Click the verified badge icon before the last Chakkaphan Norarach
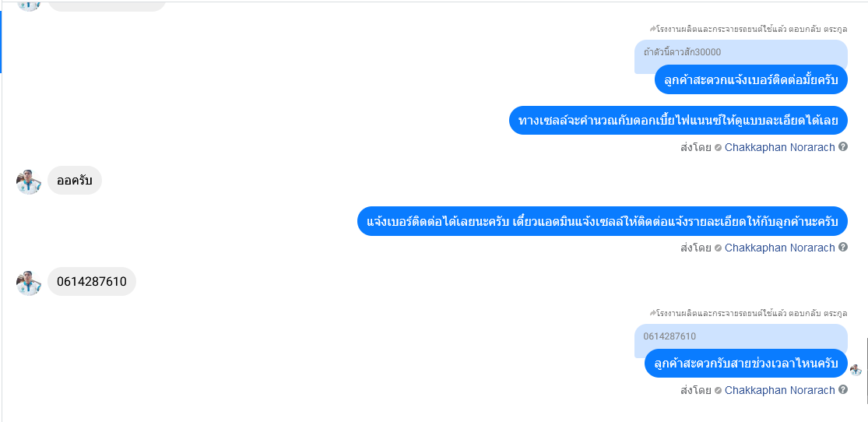 pyautogui.click(x=718, y=390)
